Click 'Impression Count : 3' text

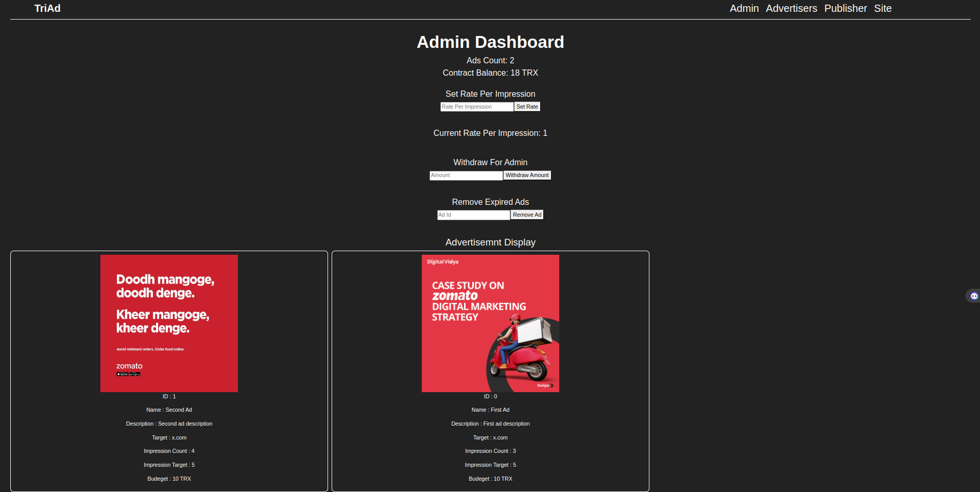[490, 451]
